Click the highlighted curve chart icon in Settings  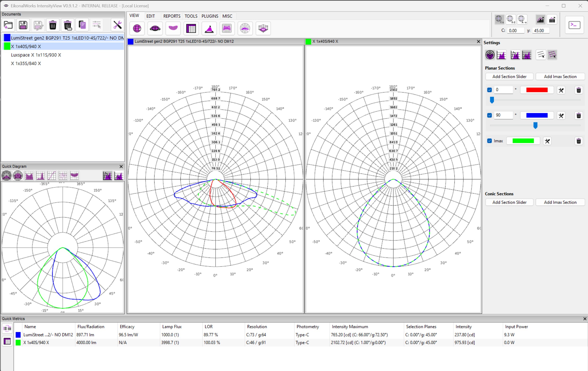(x=527, y=55)
